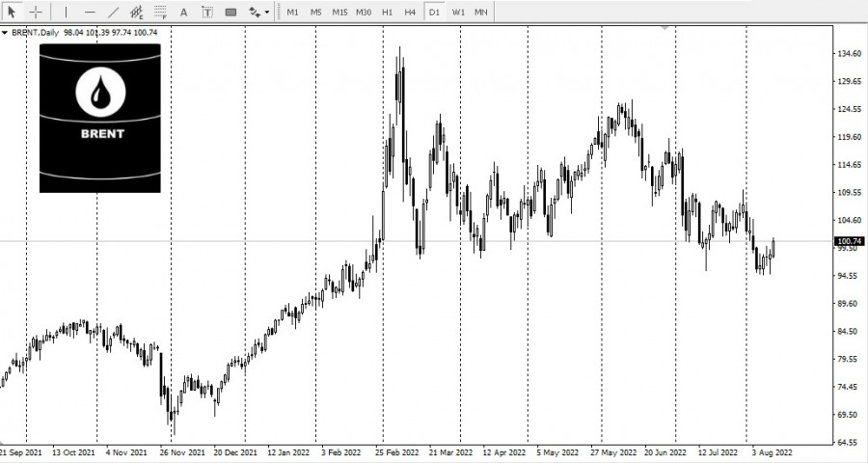
Task: Click the current price label 100.74
Action: pos(850,241)
